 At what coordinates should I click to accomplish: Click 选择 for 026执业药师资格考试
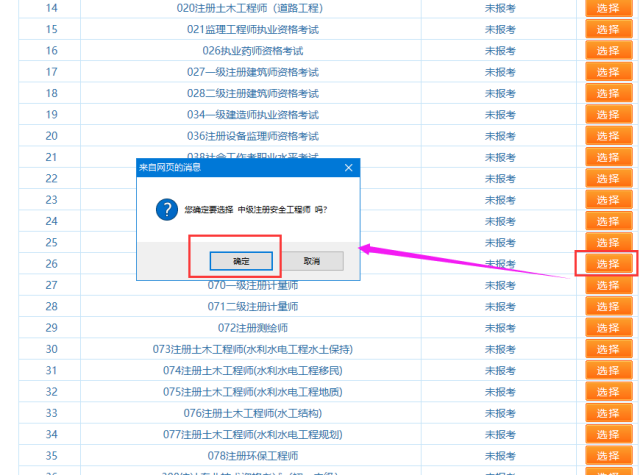click(x=608, y=51)
